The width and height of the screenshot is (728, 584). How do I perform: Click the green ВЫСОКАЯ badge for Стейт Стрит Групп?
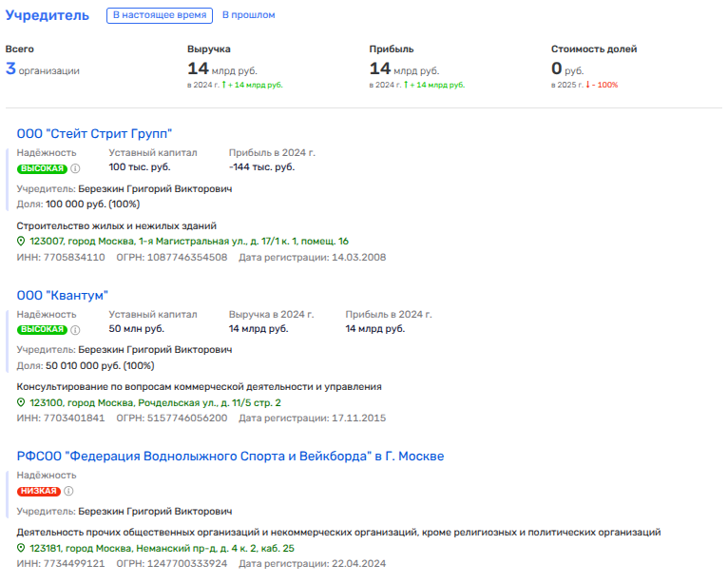[x=42, y=168]
